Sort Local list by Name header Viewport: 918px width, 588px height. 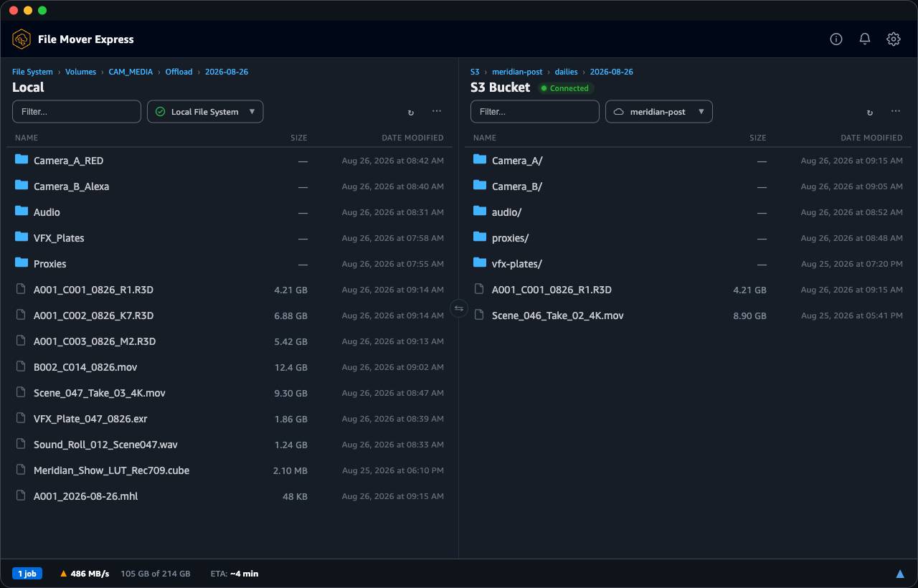pos(27,138)
